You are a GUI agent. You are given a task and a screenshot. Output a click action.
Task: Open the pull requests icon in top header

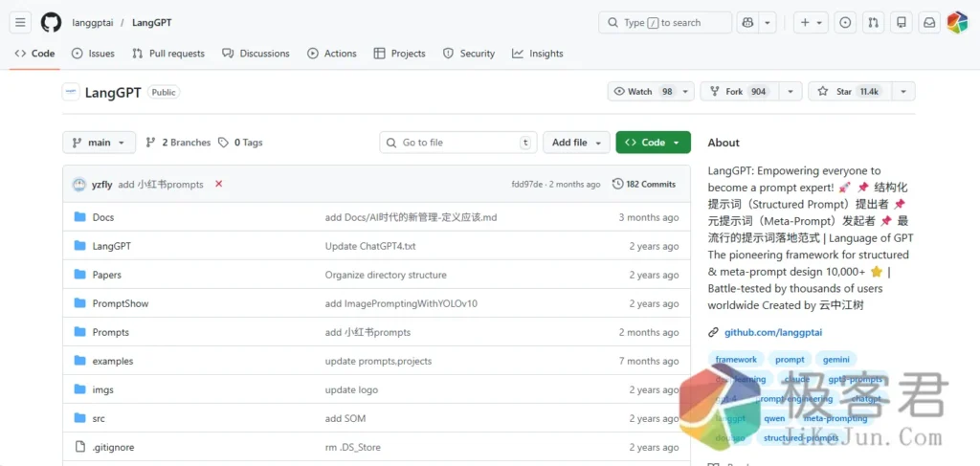873,22
